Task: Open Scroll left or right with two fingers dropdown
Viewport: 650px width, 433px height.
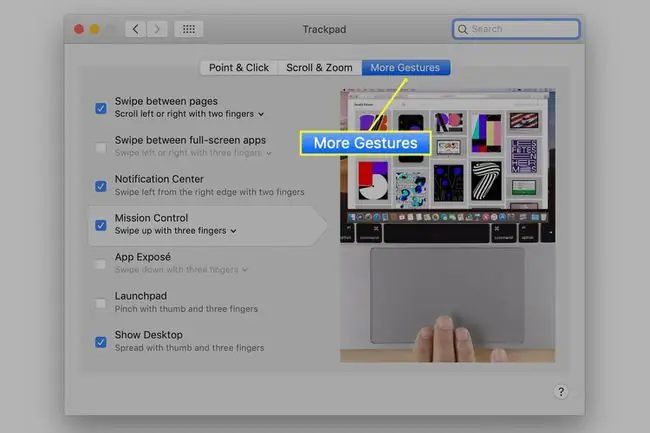Action: [189, 114]
